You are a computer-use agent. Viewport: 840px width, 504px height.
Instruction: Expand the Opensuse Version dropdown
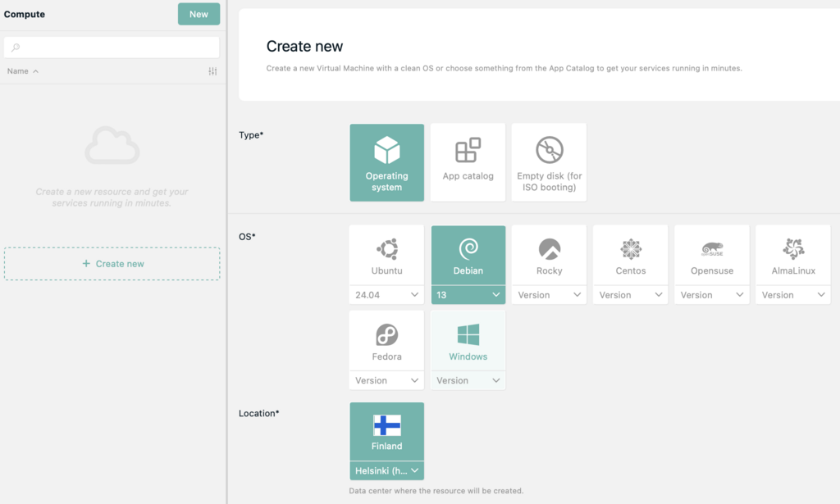712,295
